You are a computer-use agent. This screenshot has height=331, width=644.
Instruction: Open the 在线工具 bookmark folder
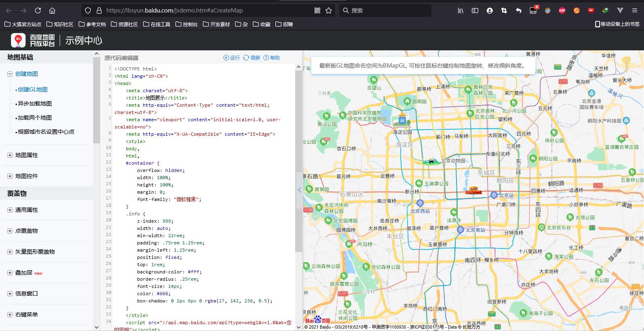pyautogui.click(x=157, y=24)
